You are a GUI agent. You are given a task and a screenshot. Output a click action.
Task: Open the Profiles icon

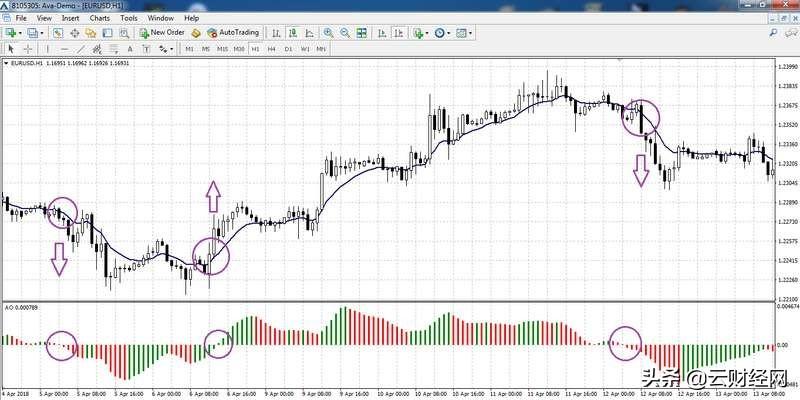[x=33, y=33]
